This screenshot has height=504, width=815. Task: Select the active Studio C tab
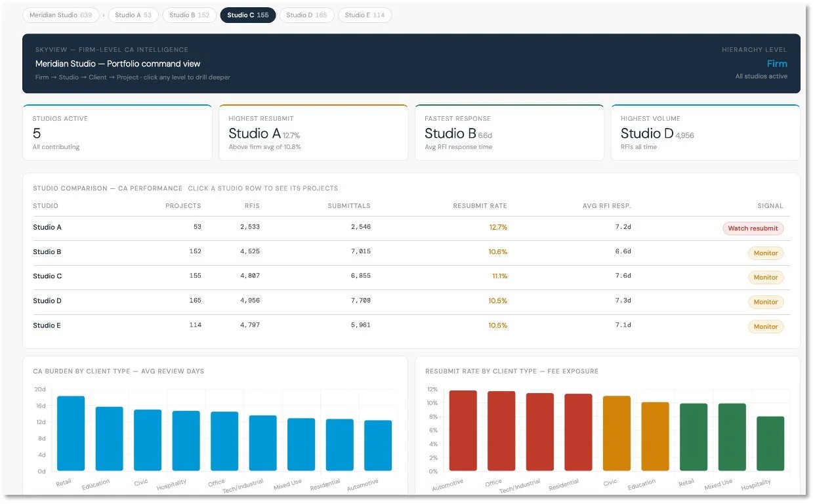pyautogui.click(x=248, y=15)
